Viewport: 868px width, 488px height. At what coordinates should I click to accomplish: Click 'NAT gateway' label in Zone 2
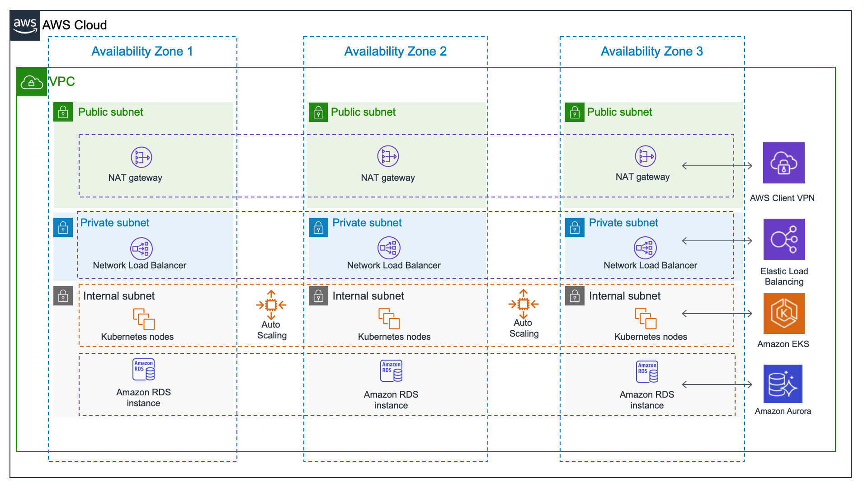click(388, 178)
